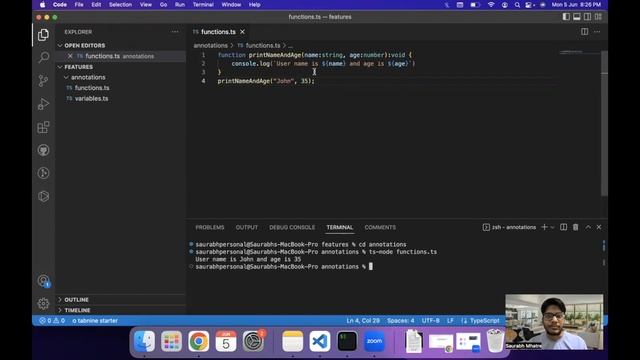Open the Source Control view
Viewport: 640px width, 360px height.
(x=43, y=80)
